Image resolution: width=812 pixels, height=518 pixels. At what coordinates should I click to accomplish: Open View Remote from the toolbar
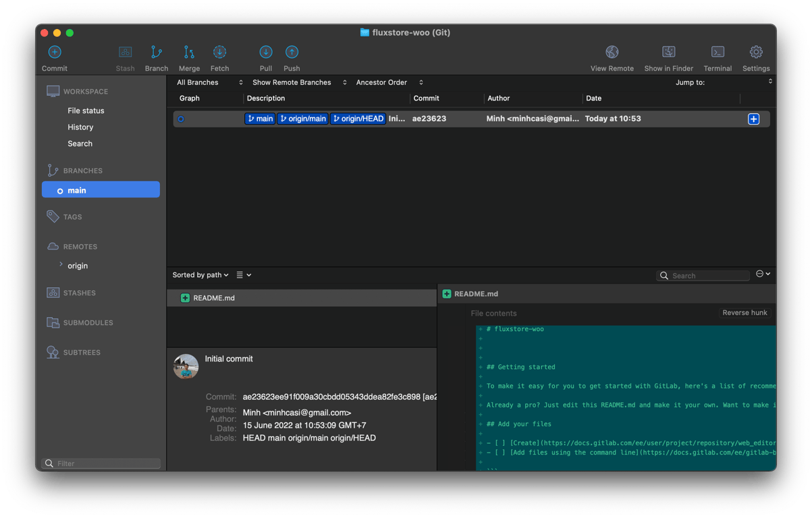(x=612, y=52)
